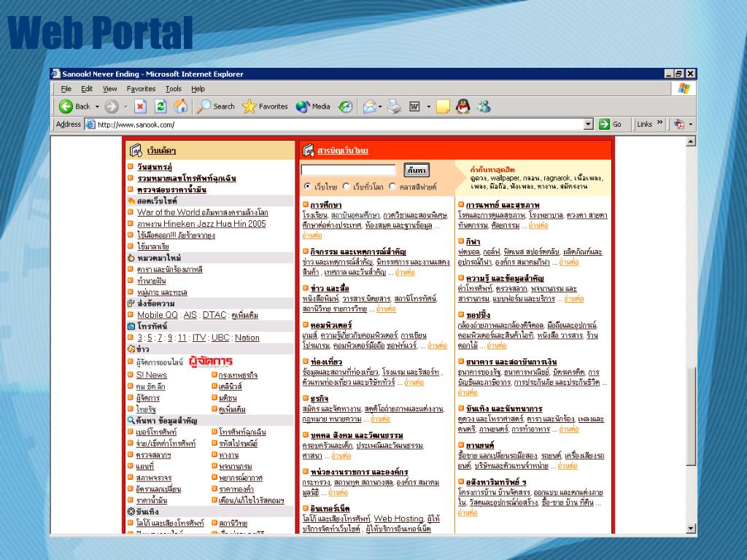Viewport: 747px width, 560px height.
Task: Go to Home with the house icon
Action: (180, 106)
